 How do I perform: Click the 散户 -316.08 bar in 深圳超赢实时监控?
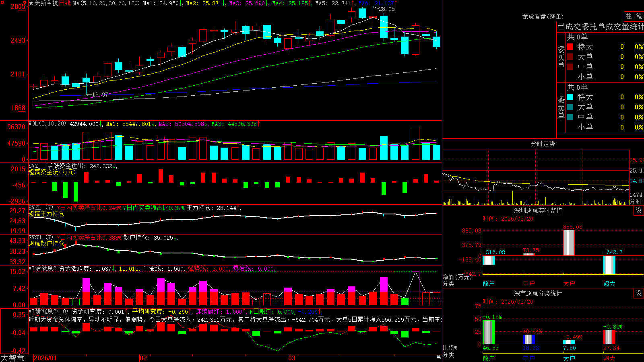(x=489, y=260)
